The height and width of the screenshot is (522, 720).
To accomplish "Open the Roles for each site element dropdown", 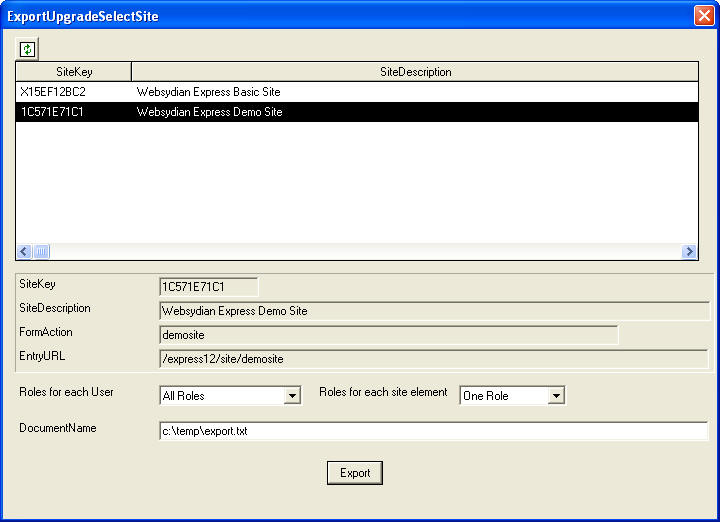I will pos(556,396).
